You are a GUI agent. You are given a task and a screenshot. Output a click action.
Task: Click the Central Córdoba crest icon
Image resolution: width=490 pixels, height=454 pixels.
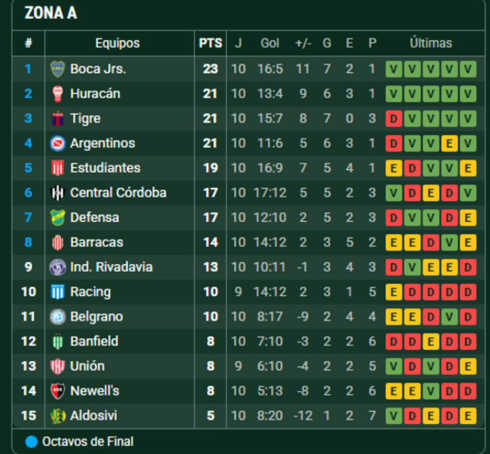tap(57, 193)
